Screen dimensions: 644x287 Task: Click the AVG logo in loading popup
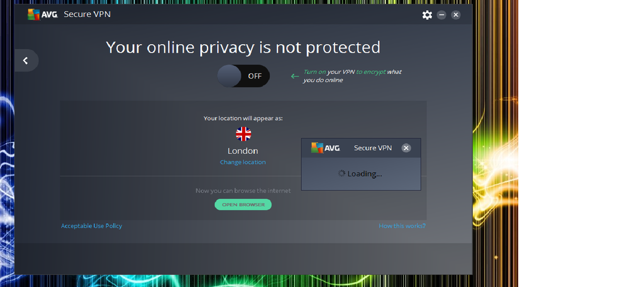(325, 148)
